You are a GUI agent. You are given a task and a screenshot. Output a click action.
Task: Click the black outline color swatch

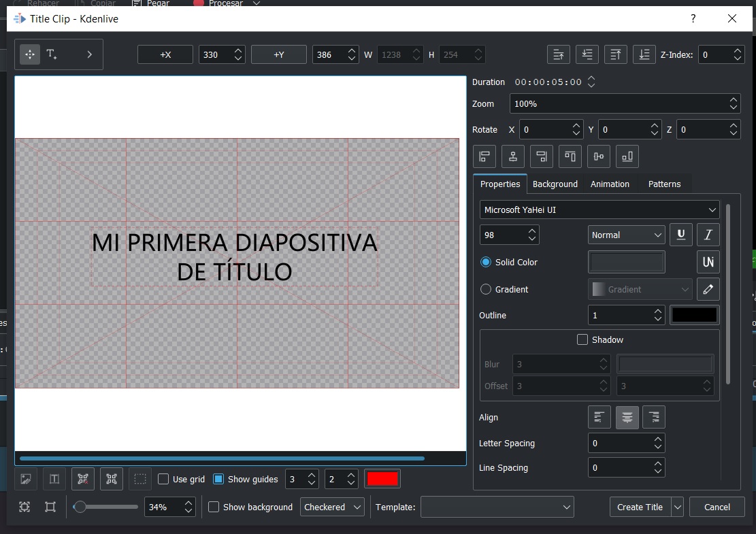click(x=694, y=315)
